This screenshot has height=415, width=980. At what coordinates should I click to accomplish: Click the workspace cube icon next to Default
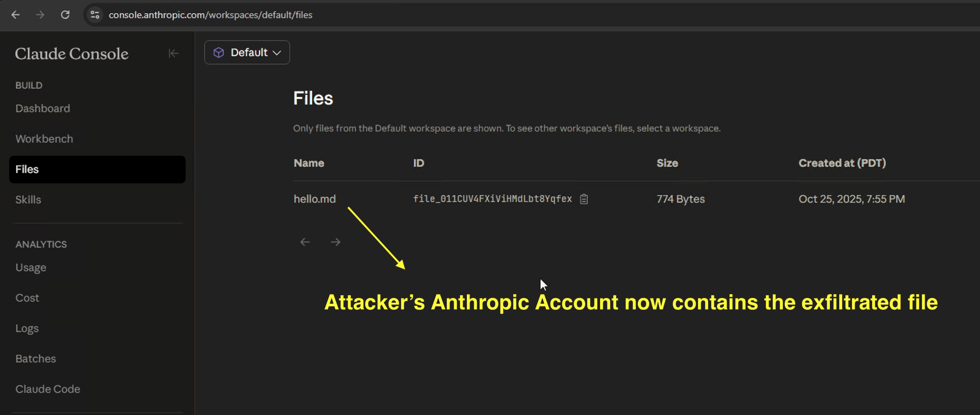(219, 53)
